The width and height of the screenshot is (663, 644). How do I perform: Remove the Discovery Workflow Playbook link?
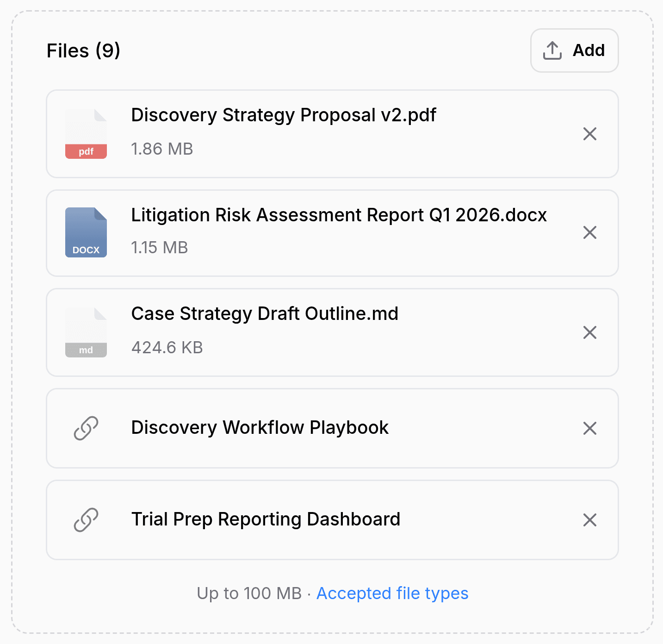tap(589, 428)
